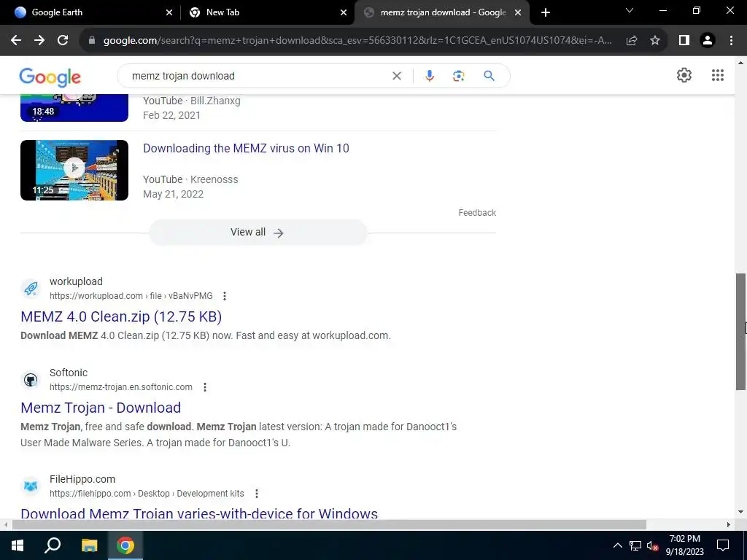The image size is (747, 560).
Task: Click the scroll down arrow
Action: tap(741, 513)
